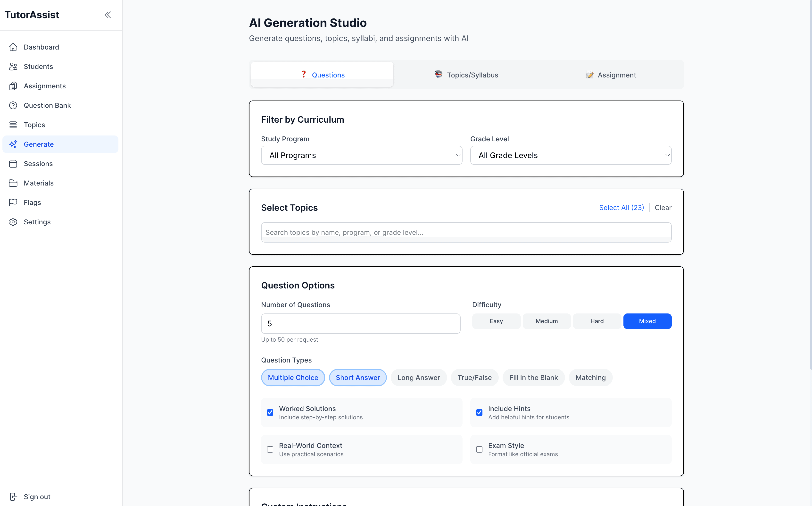This screenshot has height=506, width=812.
Task: Click the Materials folder icon
Action: point(13,183)
